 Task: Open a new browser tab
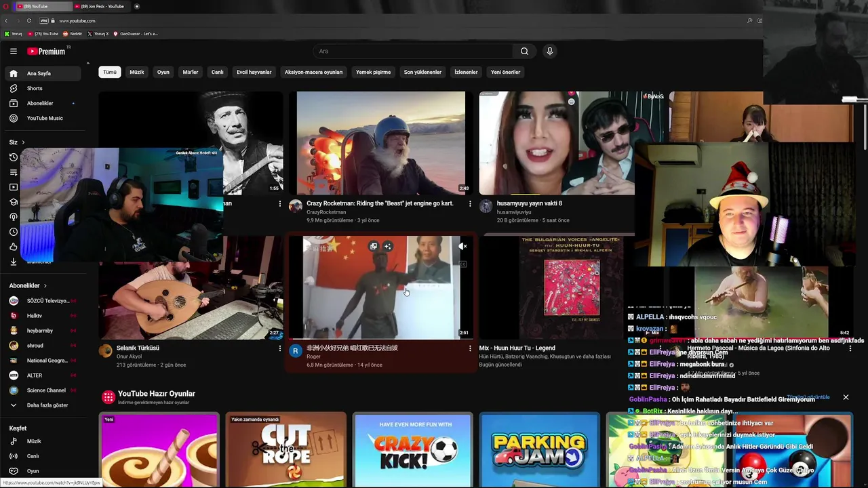tap(137, 6)
